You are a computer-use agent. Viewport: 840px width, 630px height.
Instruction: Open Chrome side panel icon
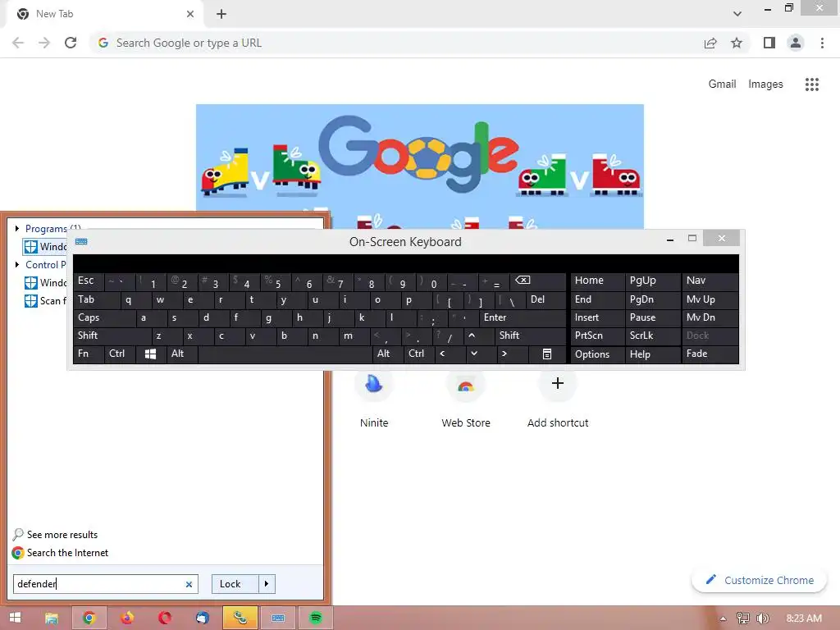pos(769,43)
